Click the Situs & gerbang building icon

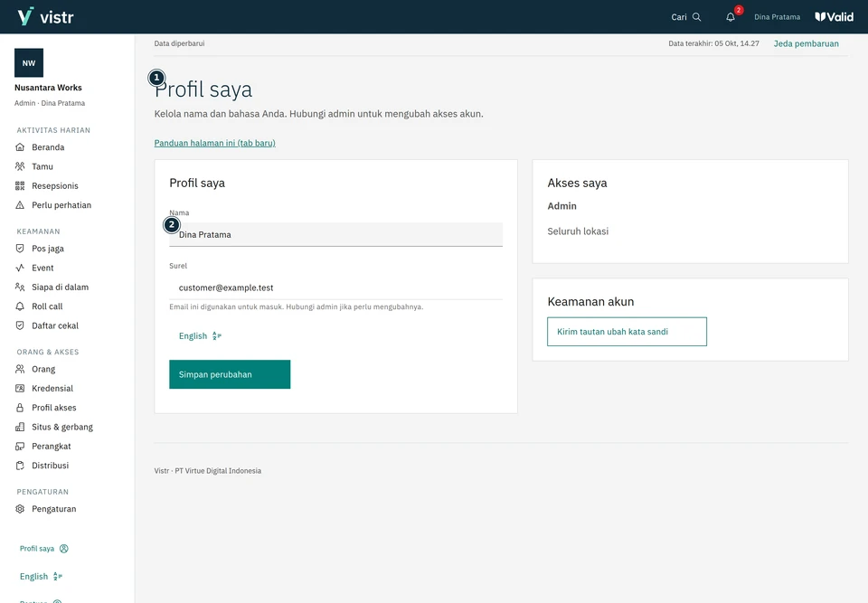(x=20, y=427)
